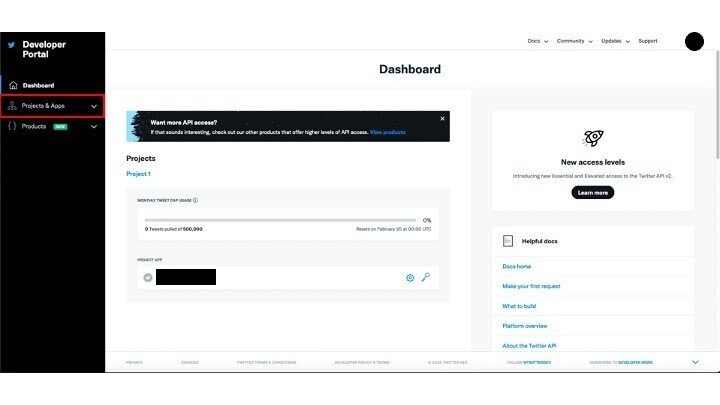Expand the Products chevron
This screenshot has width=720, height=405.
[x=94, y=127]
